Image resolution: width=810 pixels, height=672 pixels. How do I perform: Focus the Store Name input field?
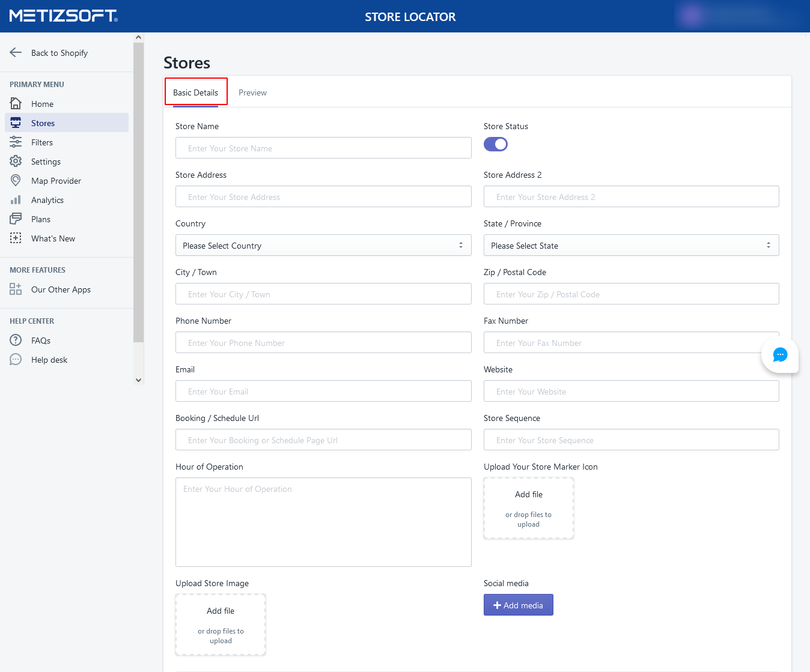[x=323, y=148]
